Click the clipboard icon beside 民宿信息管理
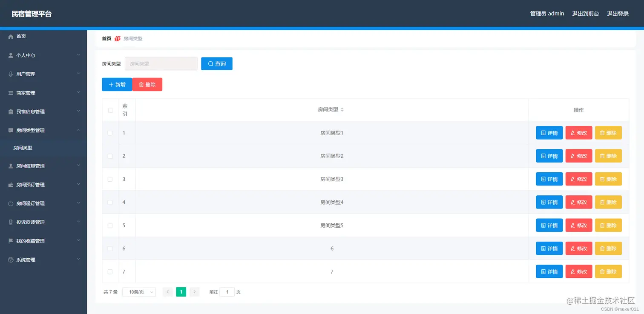This screenshot has width=644, height=314. [x=11, y=111]
